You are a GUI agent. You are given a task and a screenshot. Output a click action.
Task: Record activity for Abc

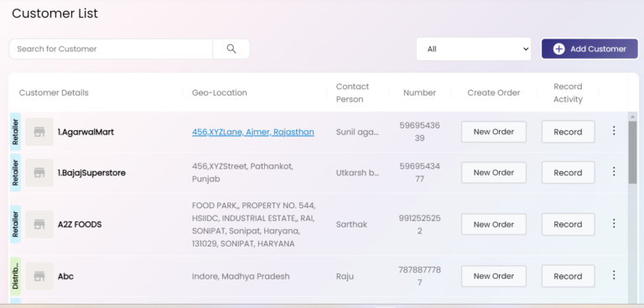(x=568, y=276)
